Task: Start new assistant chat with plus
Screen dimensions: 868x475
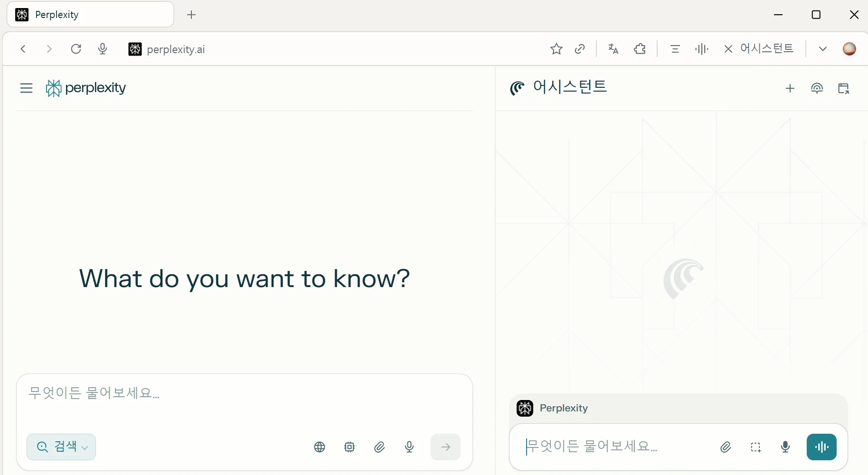Action: point(790,88)
